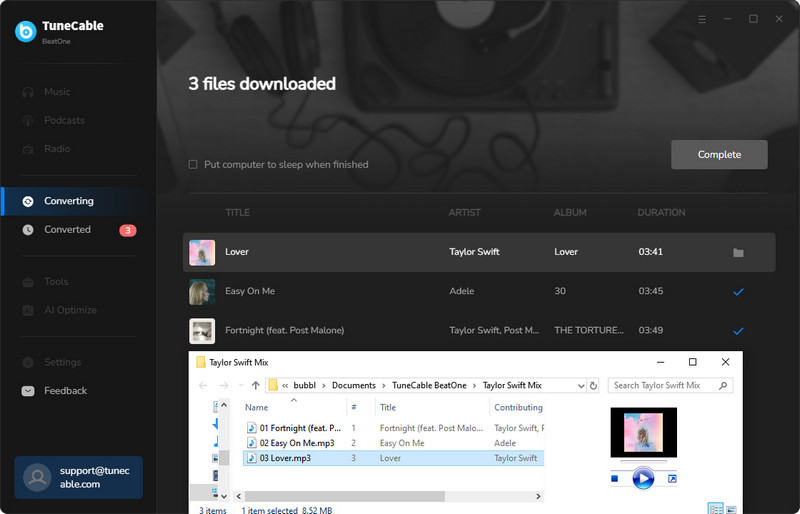The height and width of the screenshot is (514, 800).
Task: Open the support@tunecable.com account panel
Action: (x=79, y=477)
